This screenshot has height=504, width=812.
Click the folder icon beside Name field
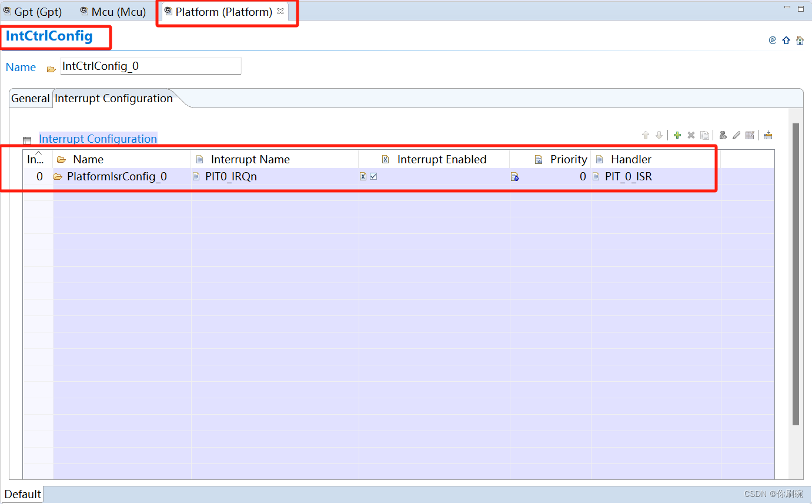tap(51, 69)
